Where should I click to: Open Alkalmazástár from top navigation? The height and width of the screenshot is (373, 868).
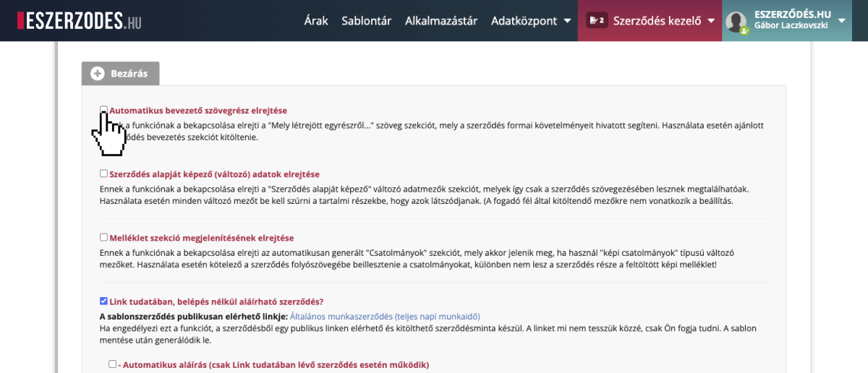click(441, 21)
